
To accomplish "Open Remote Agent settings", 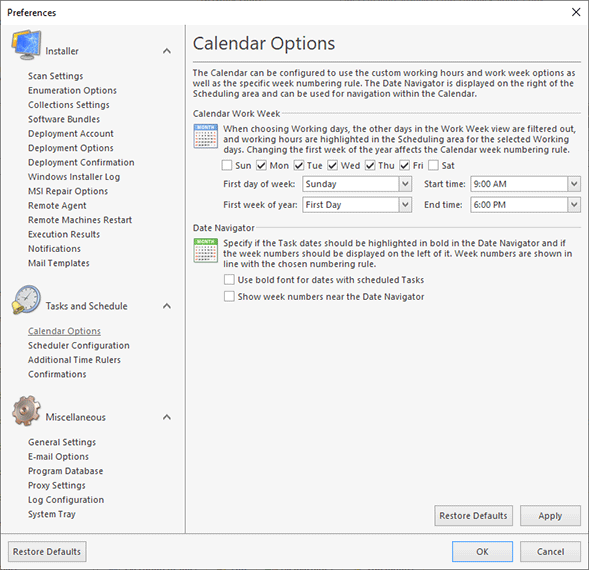I will (57, 206).
